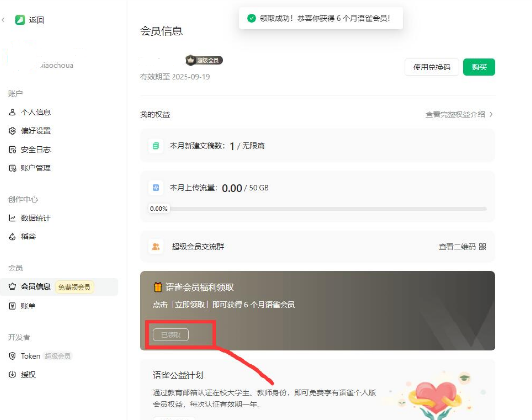Click the 使用兑换码 button
The height and width of the screenshot is (420, 532).
point(431,67)
